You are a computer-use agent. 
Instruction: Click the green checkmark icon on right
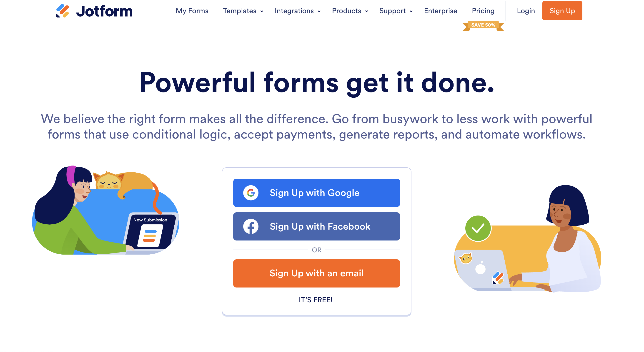click(x=478, y=227)
